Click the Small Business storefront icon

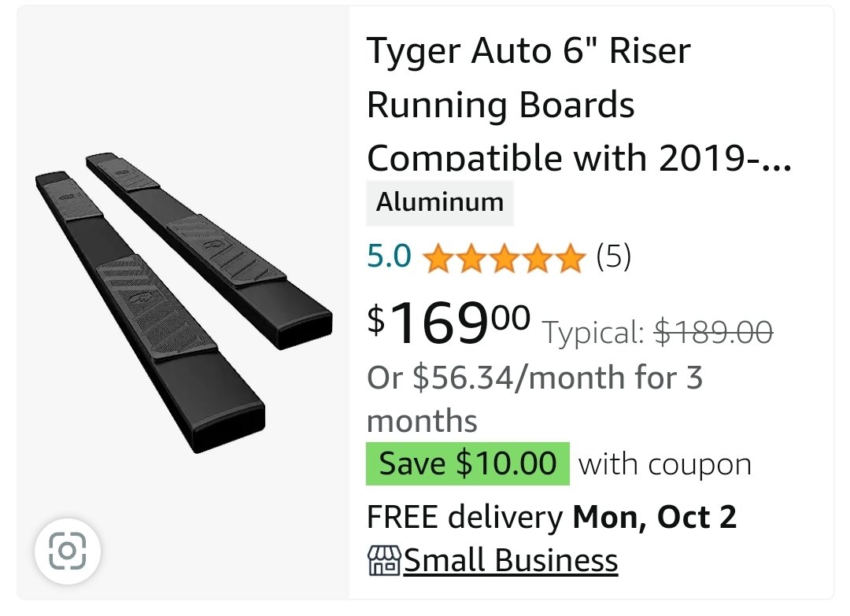tap(384, 561)
